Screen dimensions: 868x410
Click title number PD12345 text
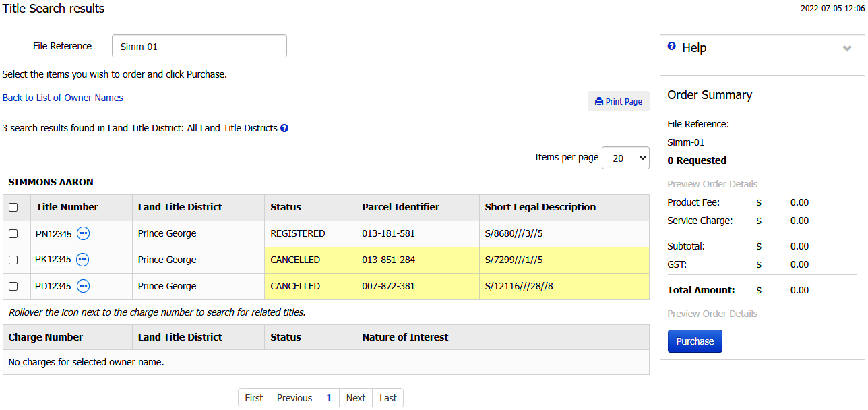coord(53,286)
